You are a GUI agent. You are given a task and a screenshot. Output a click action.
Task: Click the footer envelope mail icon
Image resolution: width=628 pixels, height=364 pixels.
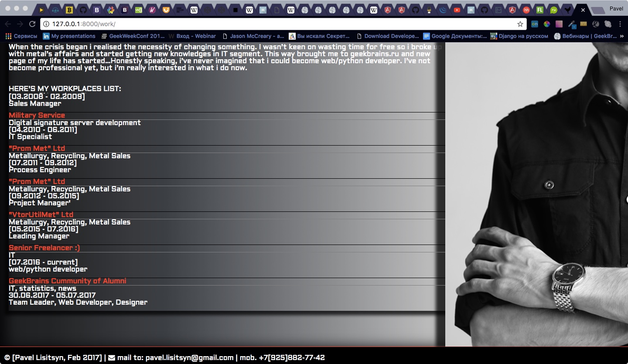112,358
